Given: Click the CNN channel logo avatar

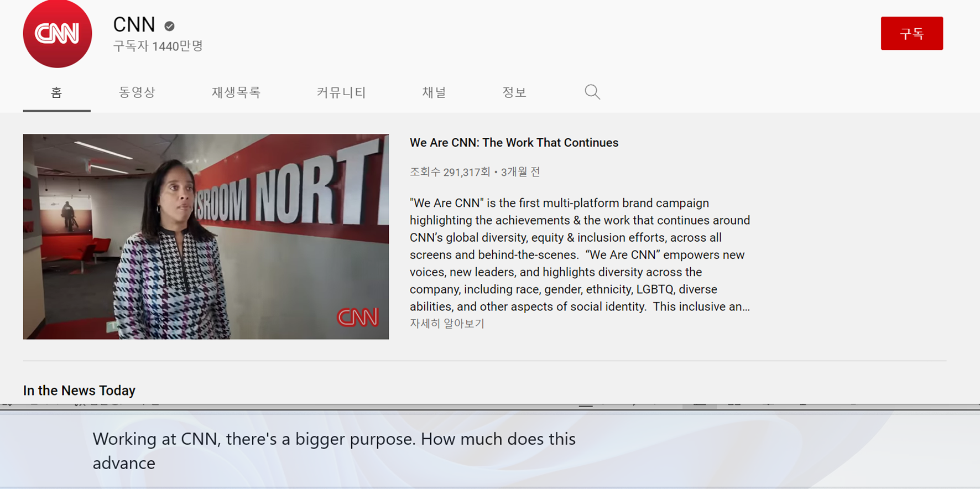Looking at the screenshot, I should pyautogui.click(x=58, y=34).
